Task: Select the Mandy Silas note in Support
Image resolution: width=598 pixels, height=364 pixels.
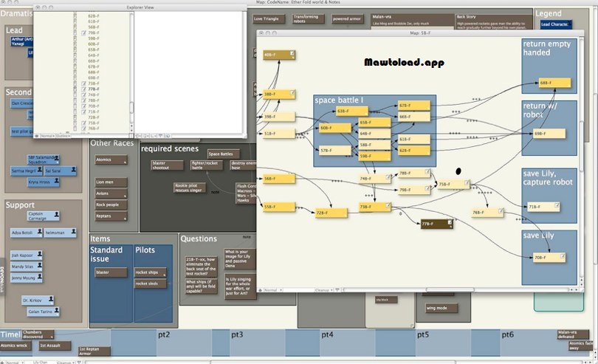Action: 27,267
